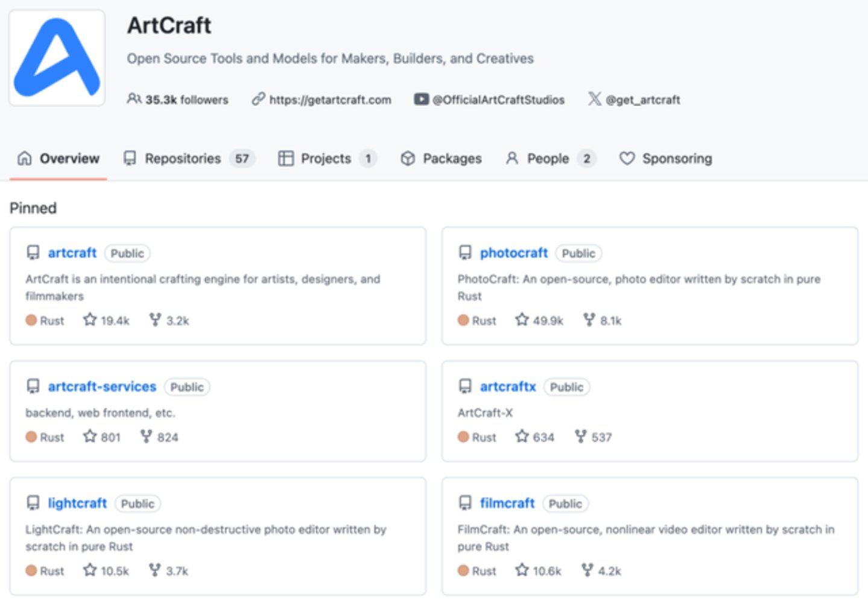The width and height of the screenshot is (868, 606).
Task: Click the fork icon on lightcraft card
Action: pyautogui.click(x=155, y=570)
